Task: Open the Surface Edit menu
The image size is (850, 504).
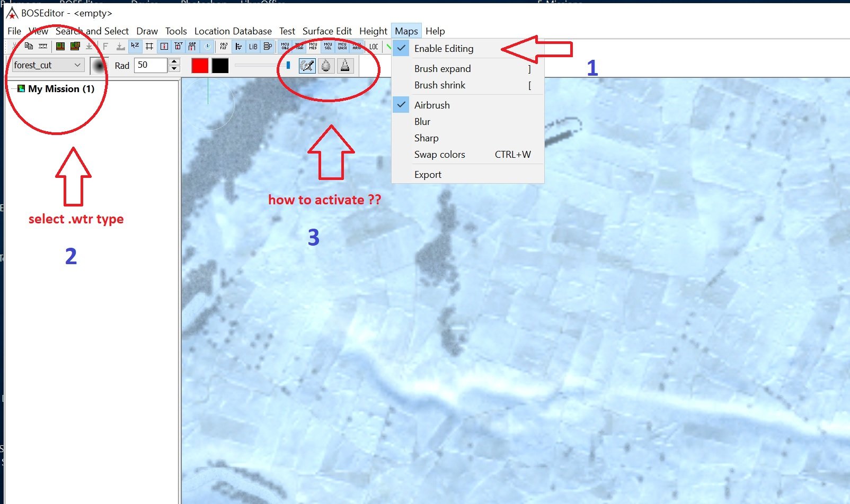Action: (327, 31)
